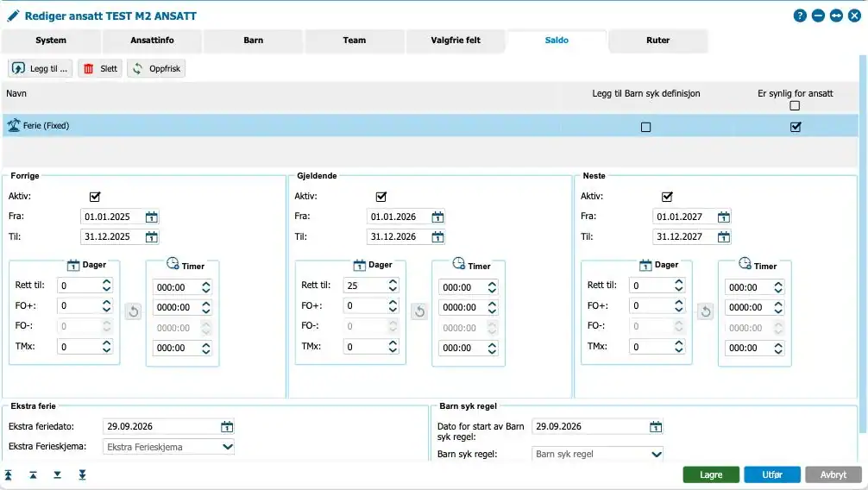Click the pencil edit icon in title
The height and width of the screenshot is (490, 868).
click(13, 16)
